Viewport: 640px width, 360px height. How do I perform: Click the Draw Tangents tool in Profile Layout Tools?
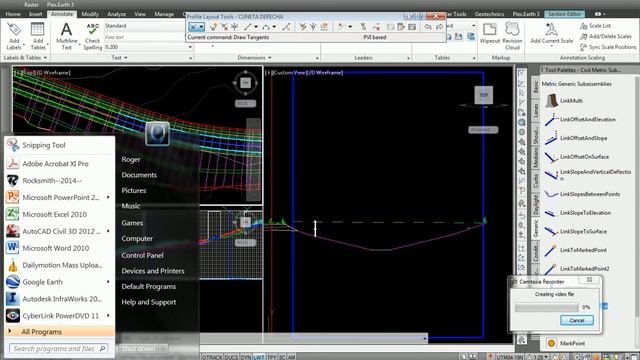tap(193, 27)
